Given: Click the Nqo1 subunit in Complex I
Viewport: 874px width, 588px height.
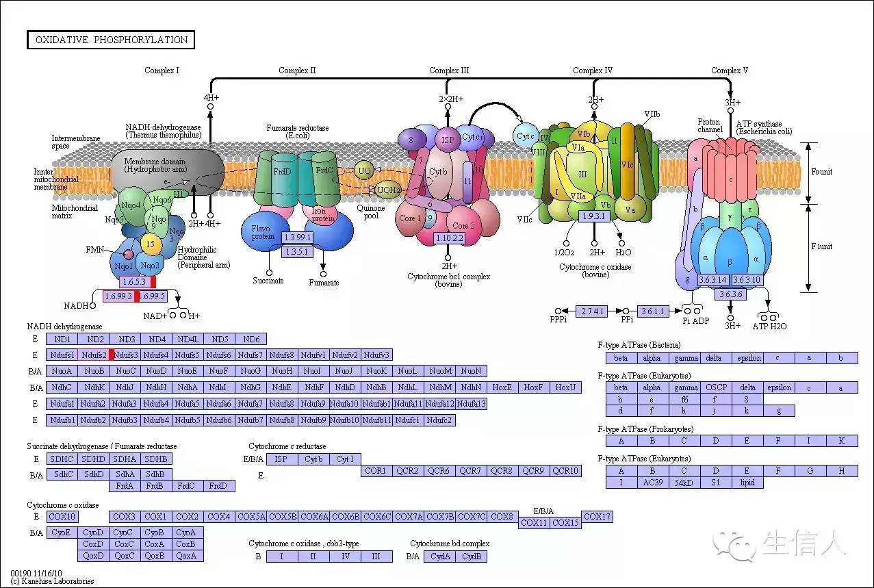Looking at the screenshot, I should 124,266.
